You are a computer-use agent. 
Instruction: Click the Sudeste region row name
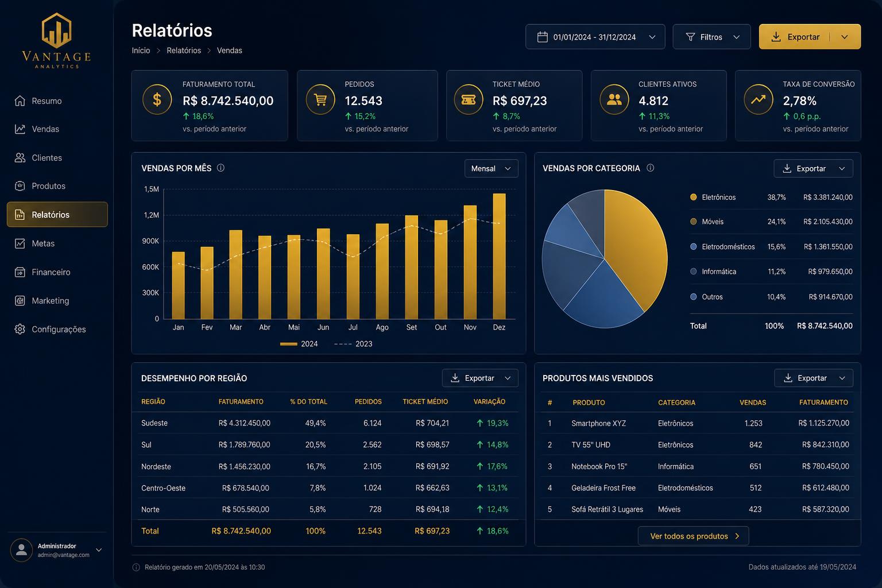click(154, 423)
